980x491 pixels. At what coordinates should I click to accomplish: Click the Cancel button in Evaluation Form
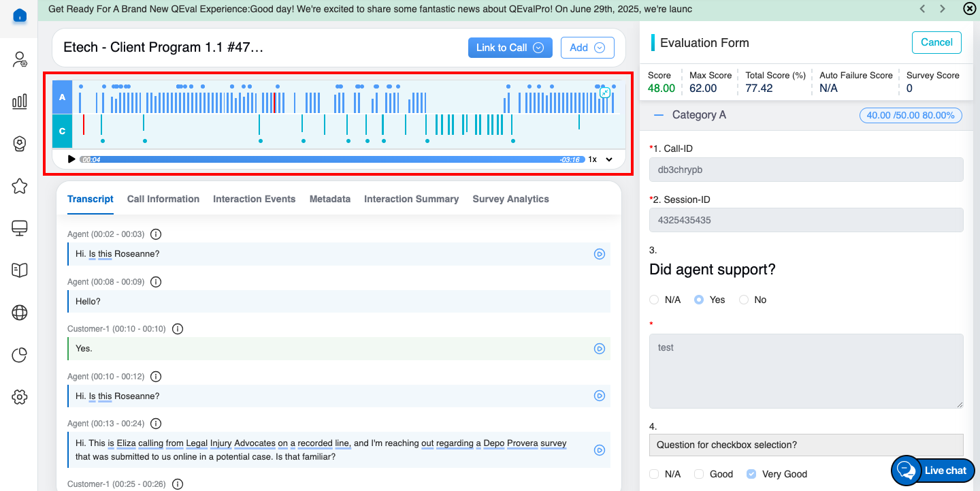coord(936,42)
